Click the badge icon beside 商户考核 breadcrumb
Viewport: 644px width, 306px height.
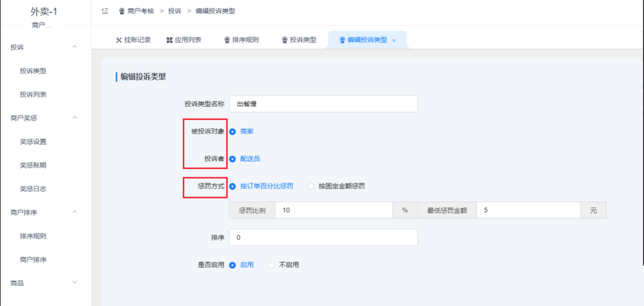121,11
